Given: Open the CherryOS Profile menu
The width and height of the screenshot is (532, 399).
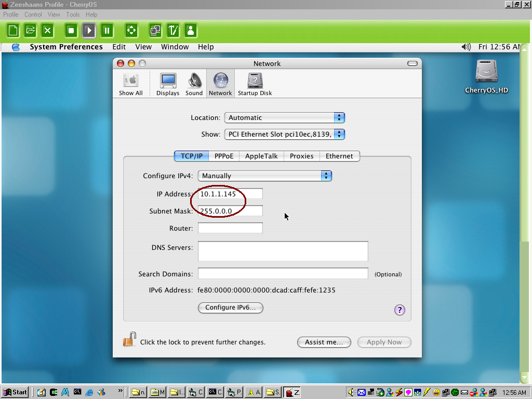Looking at the screenshot, I should [x=11, y=15].
